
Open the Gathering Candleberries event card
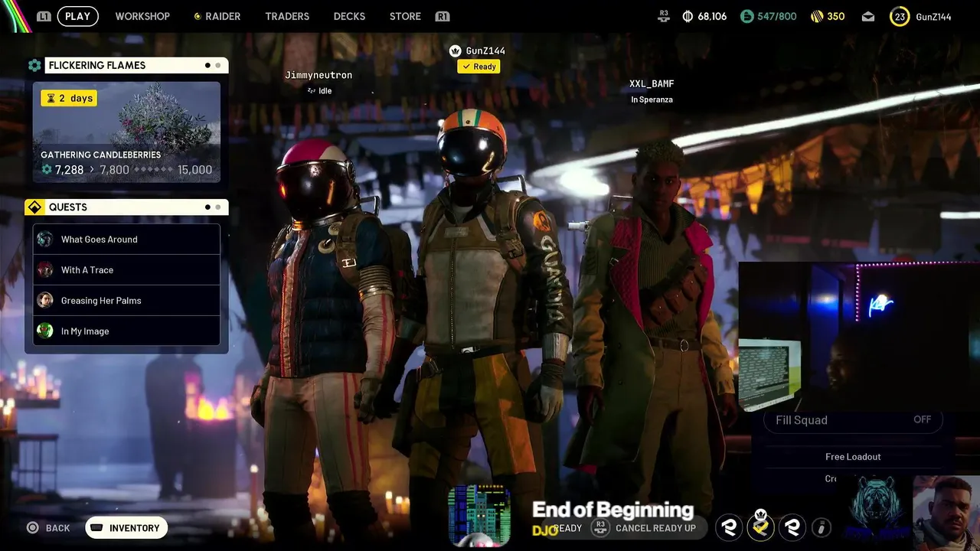point(126,132)
